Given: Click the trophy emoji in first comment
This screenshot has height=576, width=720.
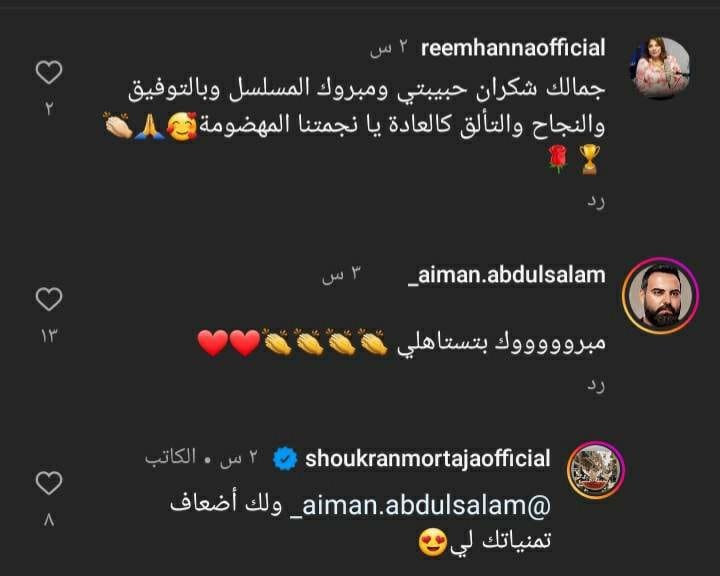Looking at the screenshot, I should pyautogui.click(x=589, y=159).
